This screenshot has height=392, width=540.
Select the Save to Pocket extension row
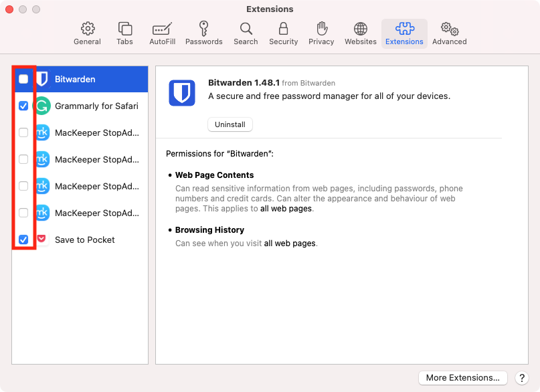tap(80, 239)
